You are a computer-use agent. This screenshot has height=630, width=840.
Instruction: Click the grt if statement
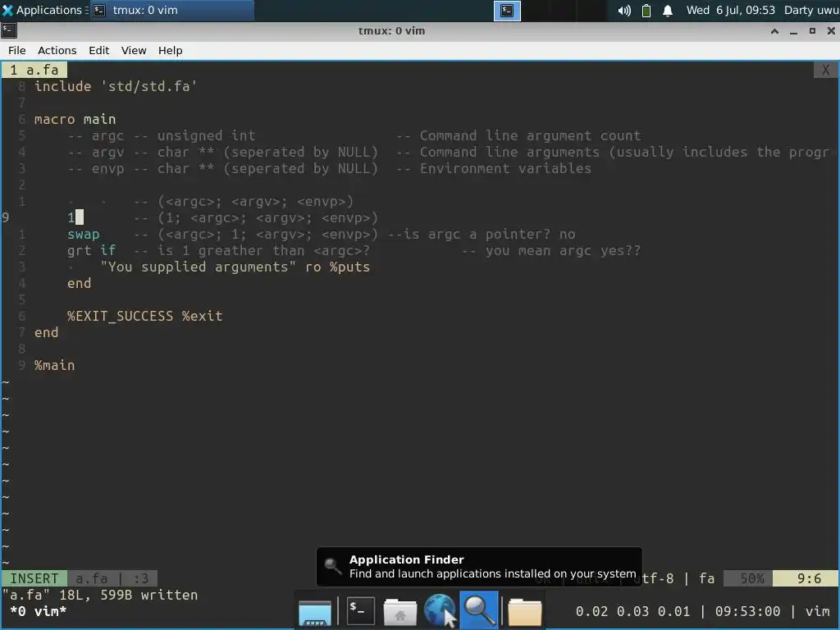click(x=92, y=251)
